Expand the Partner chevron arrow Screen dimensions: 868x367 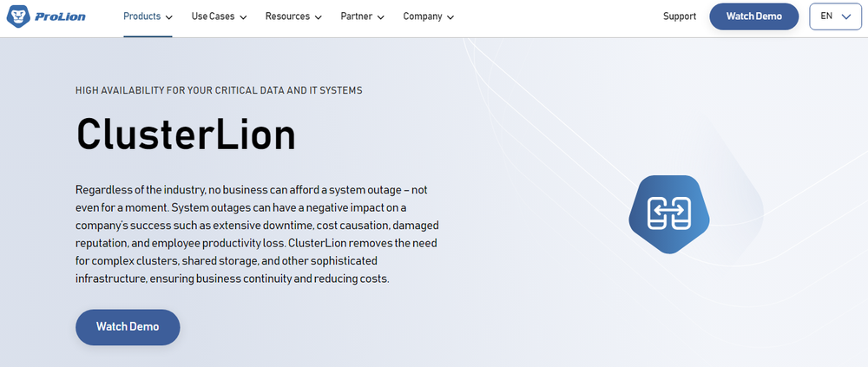coord(381,17)
